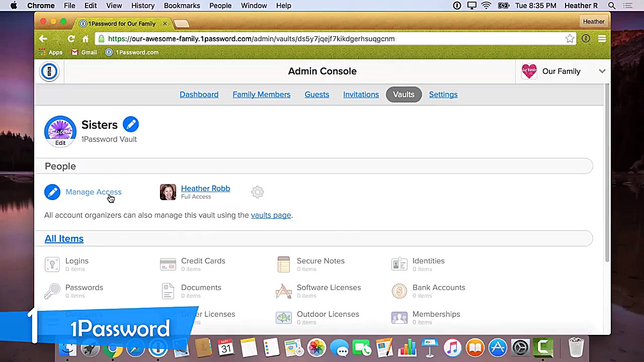644x362 pixels.
Task: Open System Preferences from the Dock
Action: click(x=520, y=347)
